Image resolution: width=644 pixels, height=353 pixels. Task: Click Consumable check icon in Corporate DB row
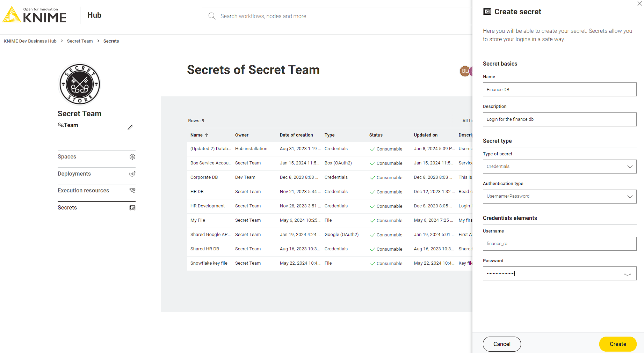[372, 178]
